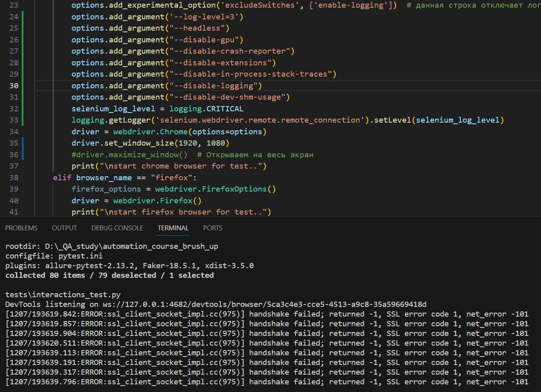Click the error line stamped 1207/193619.904
Image resolution: width=541 pixels, height=392 pixels.
click(x=267, y=334)
